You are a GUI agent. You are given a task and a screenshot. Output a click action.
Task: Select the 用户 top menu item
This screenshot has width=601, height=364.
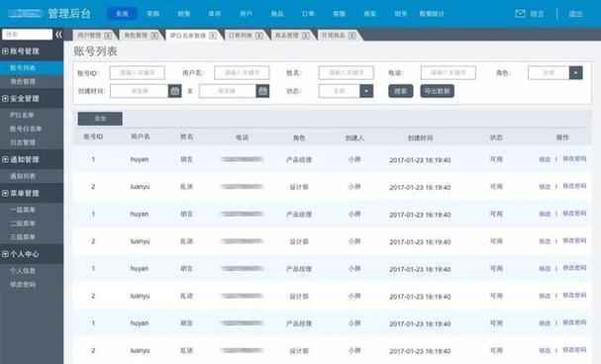[x=246, y=14]
